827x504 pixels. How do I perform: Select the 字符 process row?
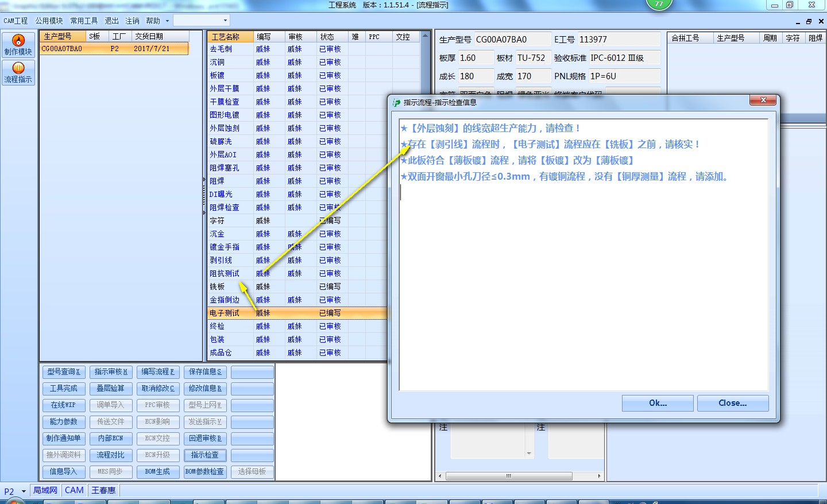click(x=297, y=221)
